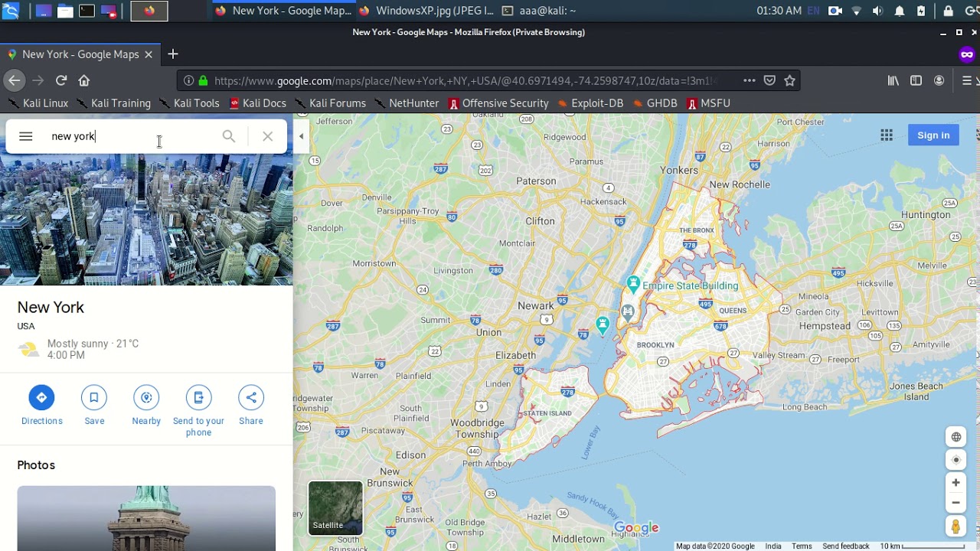Click the new york search field
Image resolution: width=980 pixels, height=551 pixels.
coord(130,136)
